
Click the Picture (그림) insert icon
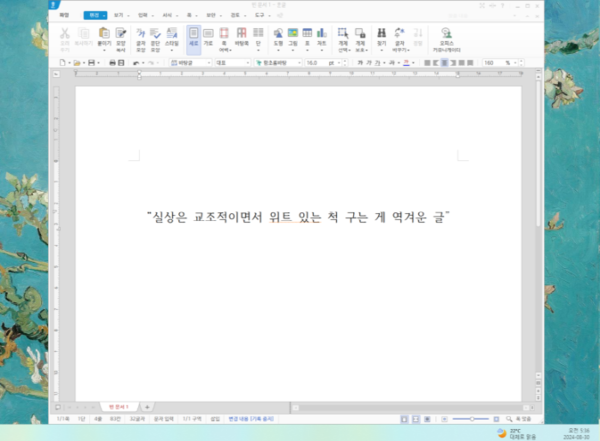point(293,33)
